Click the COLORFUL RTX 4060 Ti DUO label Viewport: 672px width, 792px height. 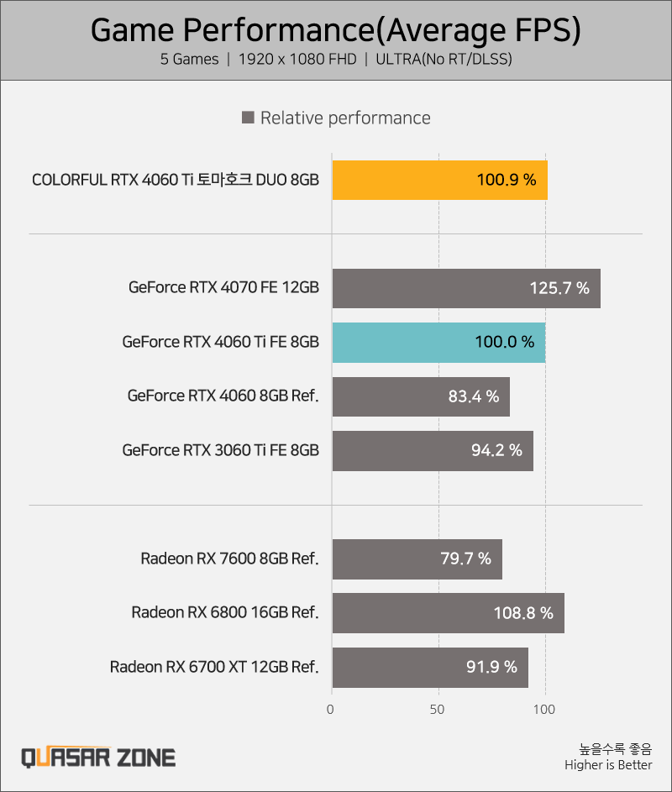pyautogui.click(x=176, y=180)
